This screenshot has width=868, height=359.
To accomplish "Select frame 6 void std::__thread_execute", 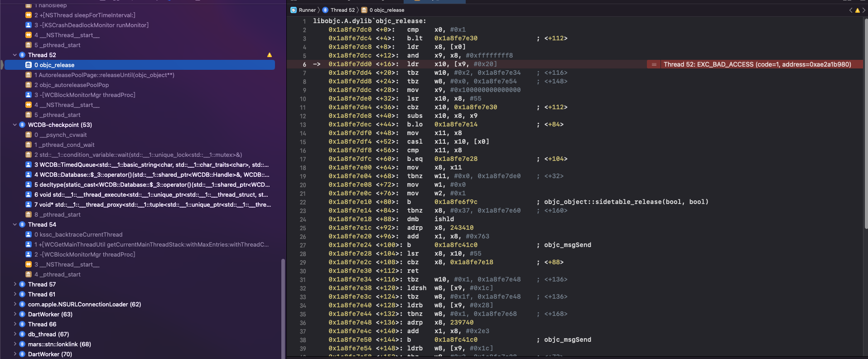I will (x=151, y=194).
